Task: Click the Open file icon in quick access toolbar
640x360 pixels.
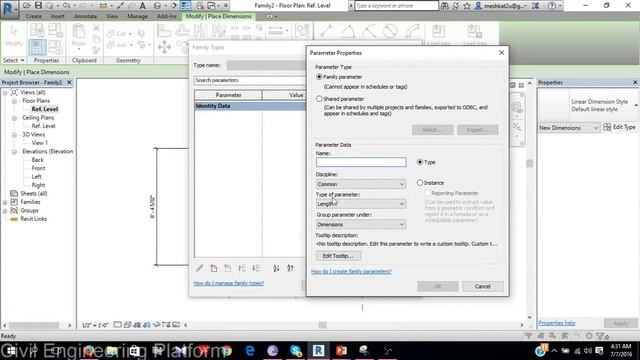Action: [x=27, y=6]
